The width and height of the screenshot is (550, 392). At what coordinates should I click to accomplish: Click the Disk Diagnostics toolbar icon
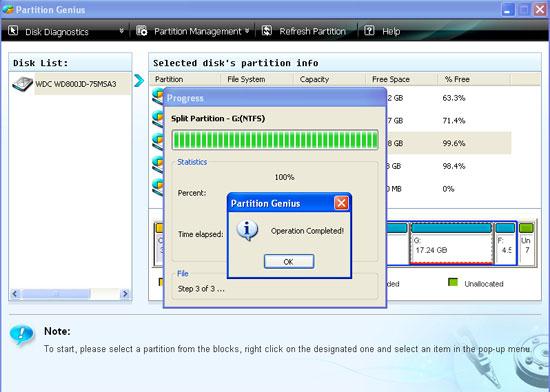(13, 31)
